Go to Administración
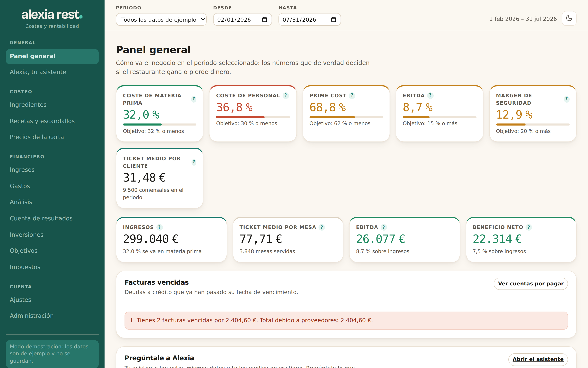 52,316
